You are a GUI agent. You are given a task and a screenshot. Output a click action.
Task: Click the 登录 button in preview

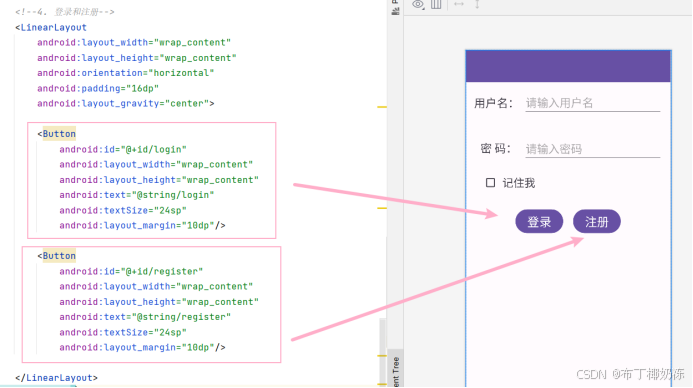(539, 221)
